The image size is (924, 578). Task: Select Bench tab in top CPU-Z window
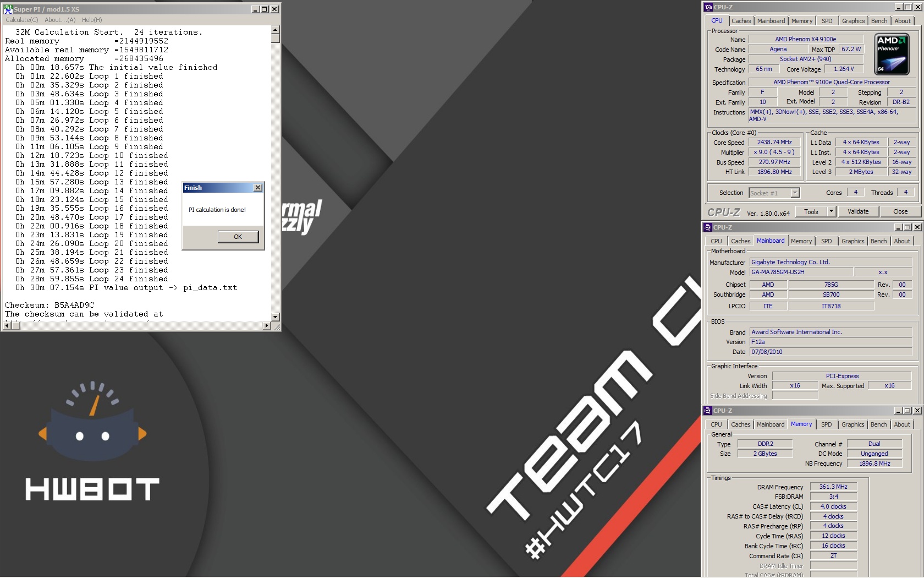point(879,21)
